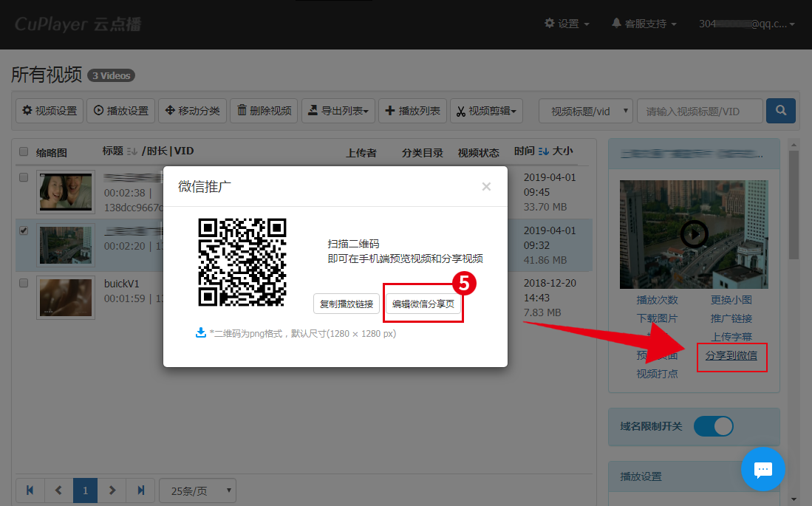Viewport: 812px width, 506px height.
Task: Open the buickV1 video thumbnail
Action: point(66,298)
